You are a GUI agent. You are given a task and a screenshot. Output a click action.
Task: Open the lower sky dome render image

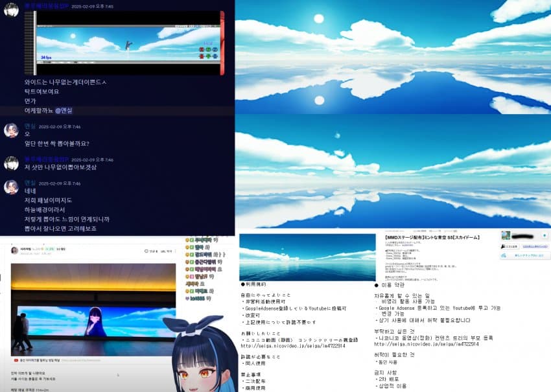[393, 172]
